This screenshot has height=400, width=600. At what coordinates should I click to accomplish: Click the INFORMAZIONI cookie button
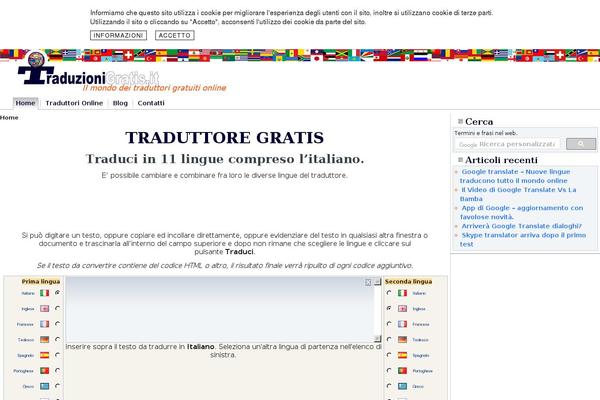point(118,35)
